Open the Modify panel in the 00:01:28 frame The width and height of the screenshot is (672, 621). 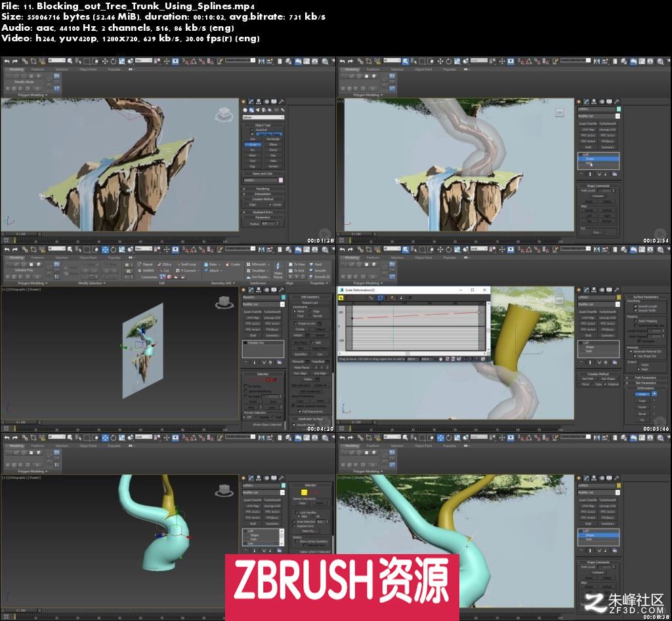(251, 102)
